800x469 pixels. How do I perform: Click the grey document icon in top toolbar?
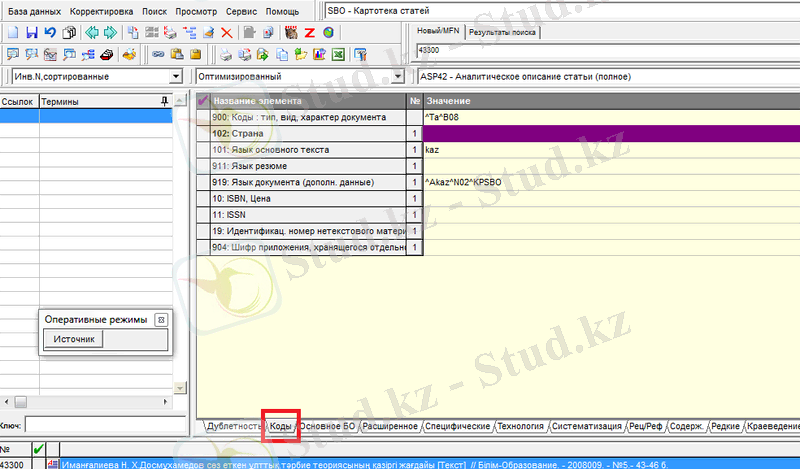249,33
